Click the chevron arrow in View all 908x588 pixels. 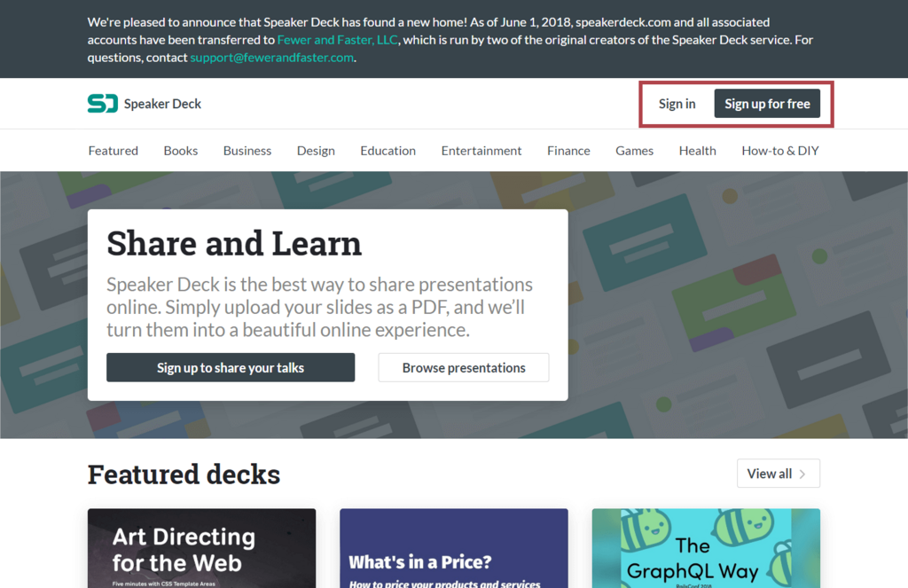click(x=802, y=474)
